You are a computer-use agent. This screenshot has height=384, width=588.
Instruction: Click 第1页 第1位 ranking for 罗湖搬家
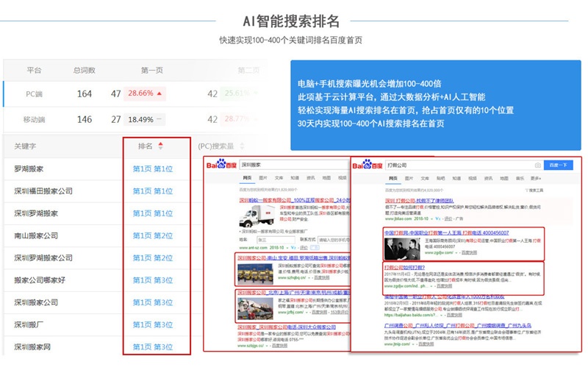tap(153, 169)
